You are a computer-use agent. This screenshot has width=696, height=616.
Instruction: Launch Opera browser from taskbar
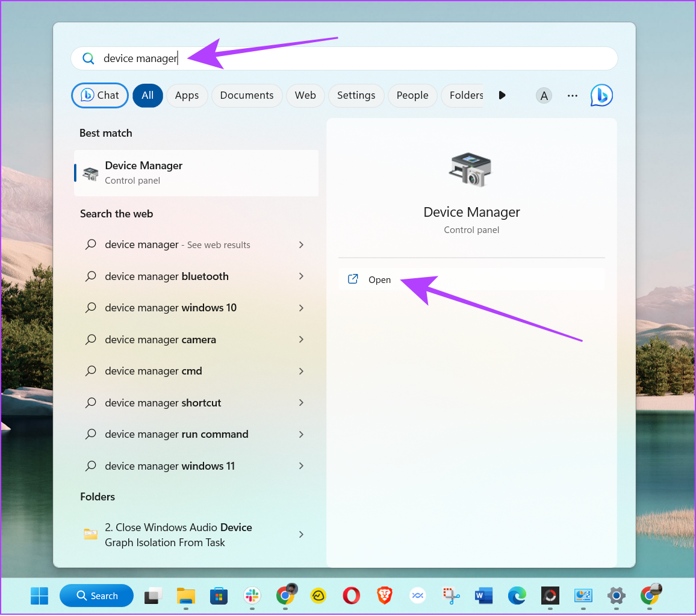pyautogui.click(x=351, y=596)
